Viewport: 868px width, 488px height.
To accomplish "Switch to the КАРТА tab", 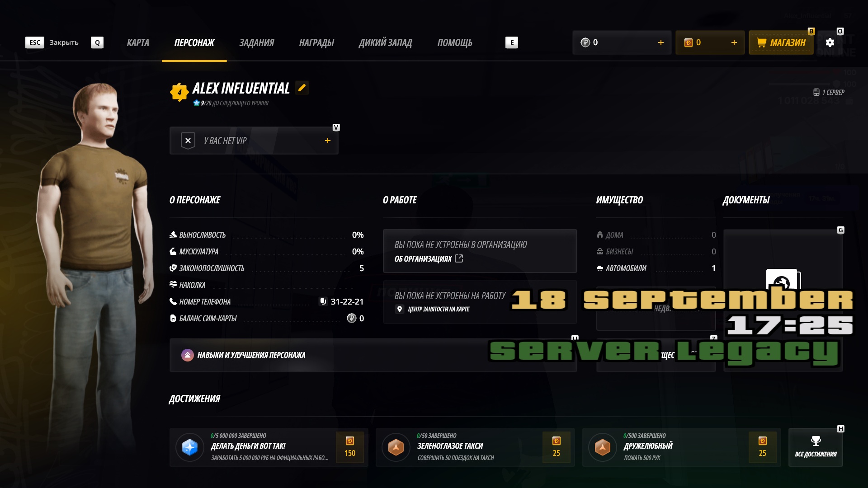I will coord(138,42).
